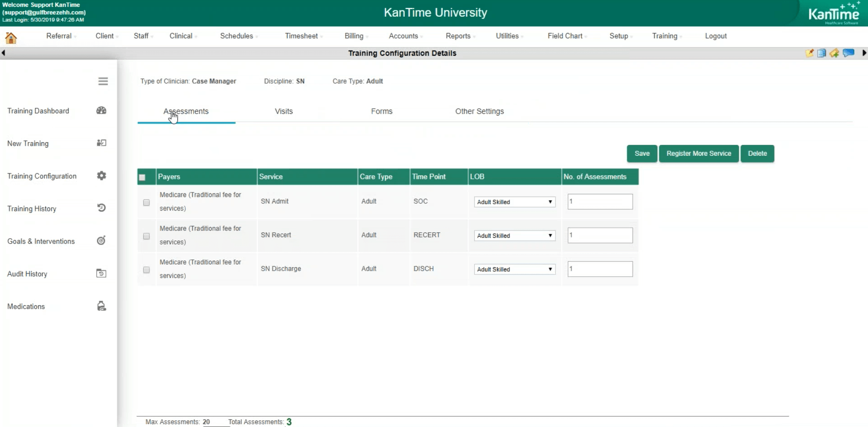Open the Training Dashboard gauge icon
868x427 pixels.
(101, 110)
